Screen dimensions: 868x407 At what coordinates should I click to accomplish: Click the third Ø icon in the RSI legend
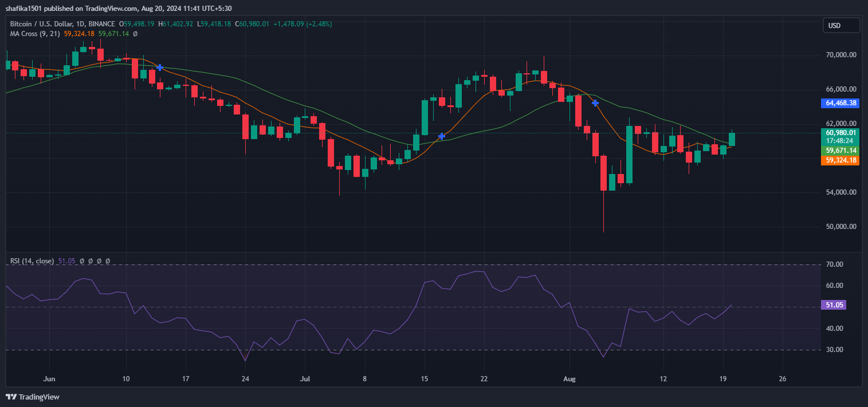pyautogui.click(x=99, y=261)
